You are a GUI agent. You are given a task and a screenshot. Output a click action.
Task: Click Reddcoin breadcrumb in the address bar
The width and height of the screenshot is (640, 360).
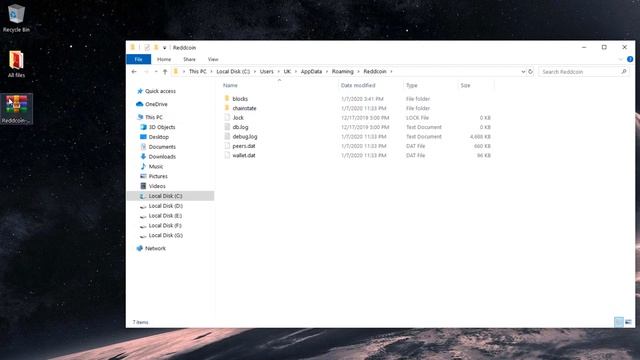coord(375,71)
